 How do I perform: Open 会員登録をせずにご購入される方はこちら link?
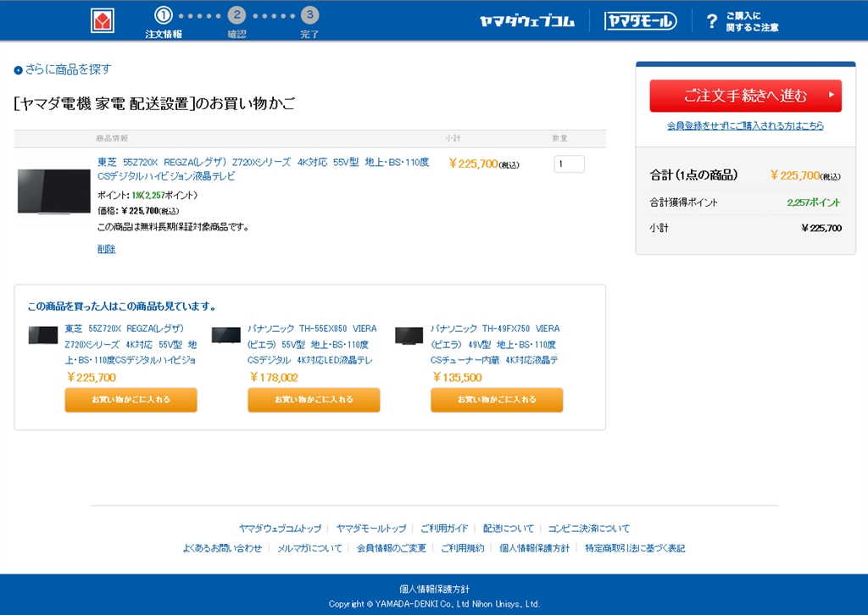(745, 125)
